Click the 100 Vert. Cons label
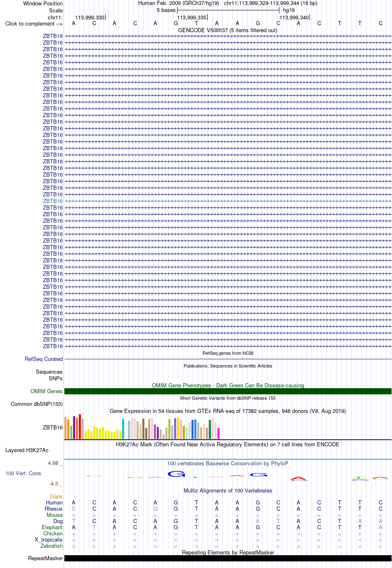The image size is (392, 568). [23, 474]
